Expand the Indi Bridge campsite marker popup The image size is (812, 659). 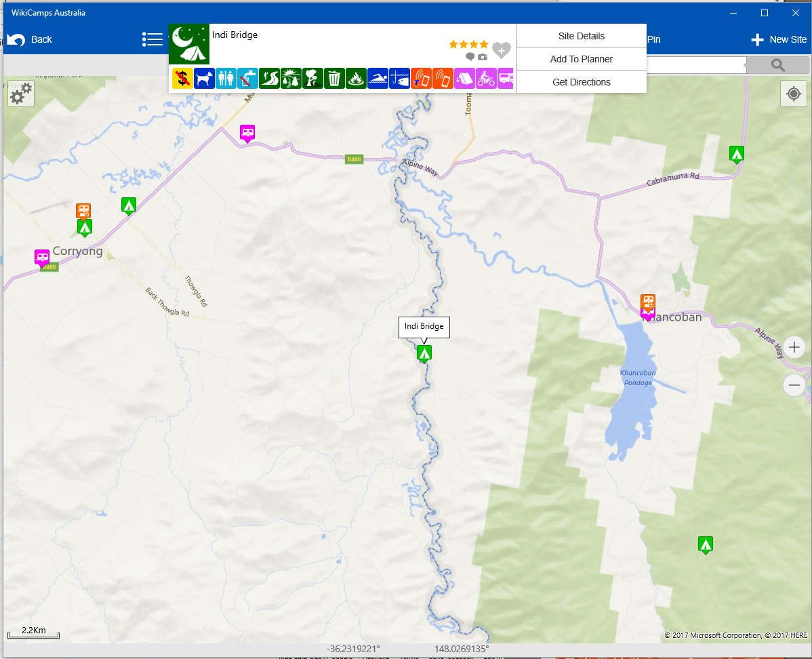(x=424, y=353)
